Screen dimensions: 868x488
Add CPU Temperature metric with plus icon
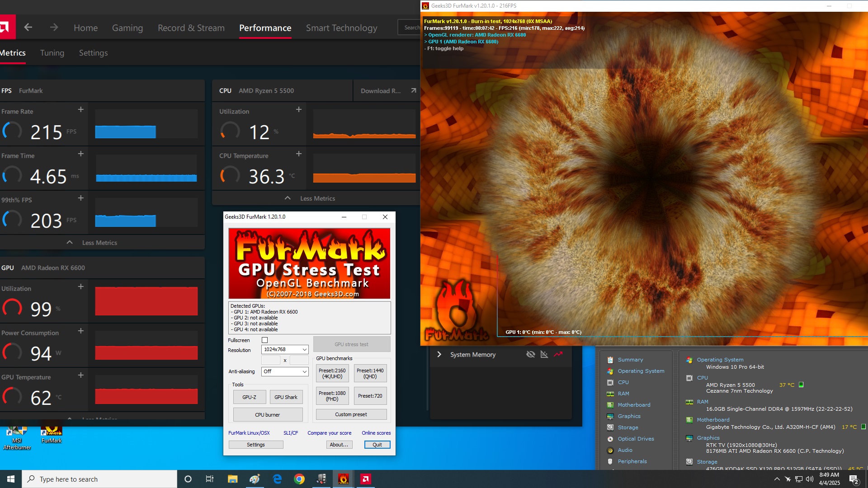point(298,154)
